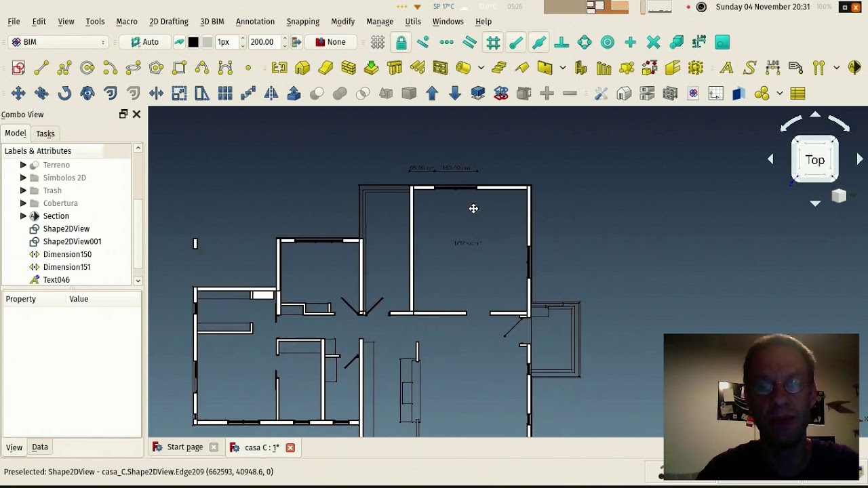The height and width of the screenshot is (488, 868).
Task: Switch to the Data property tab
Action: 40,447
